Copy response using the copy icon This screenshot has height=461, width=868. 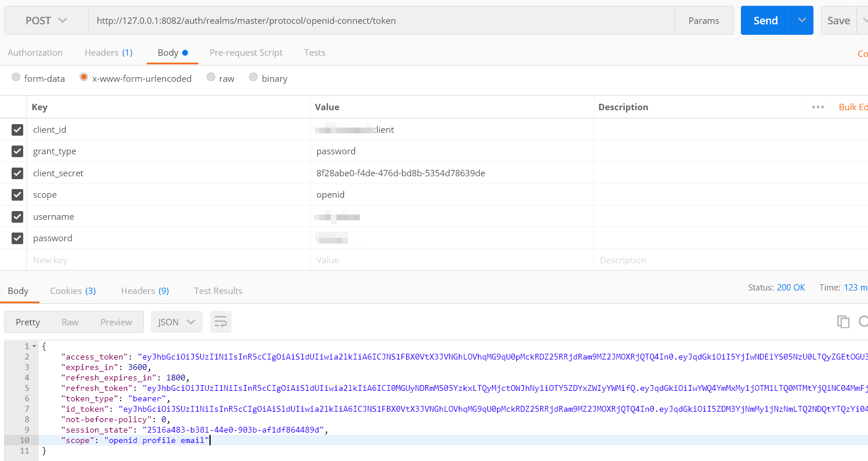(843, 322)
